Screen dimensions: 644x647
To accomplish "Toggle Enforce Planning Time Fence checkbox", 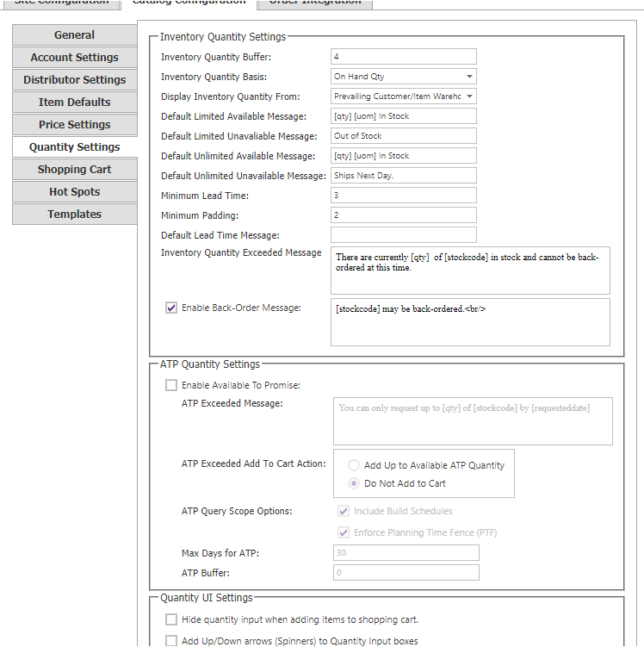I will point(344,532).
